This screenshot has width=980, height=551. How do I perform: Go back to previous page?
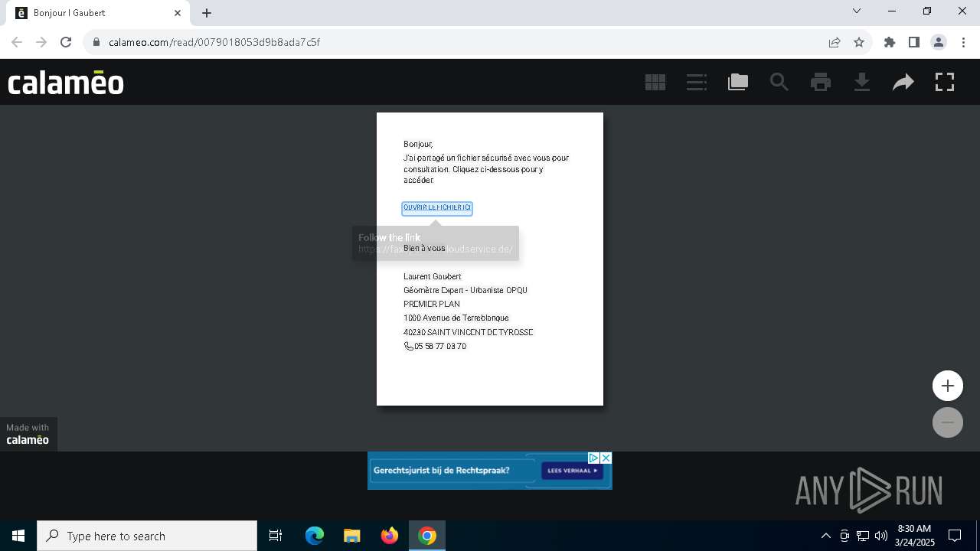17,42
